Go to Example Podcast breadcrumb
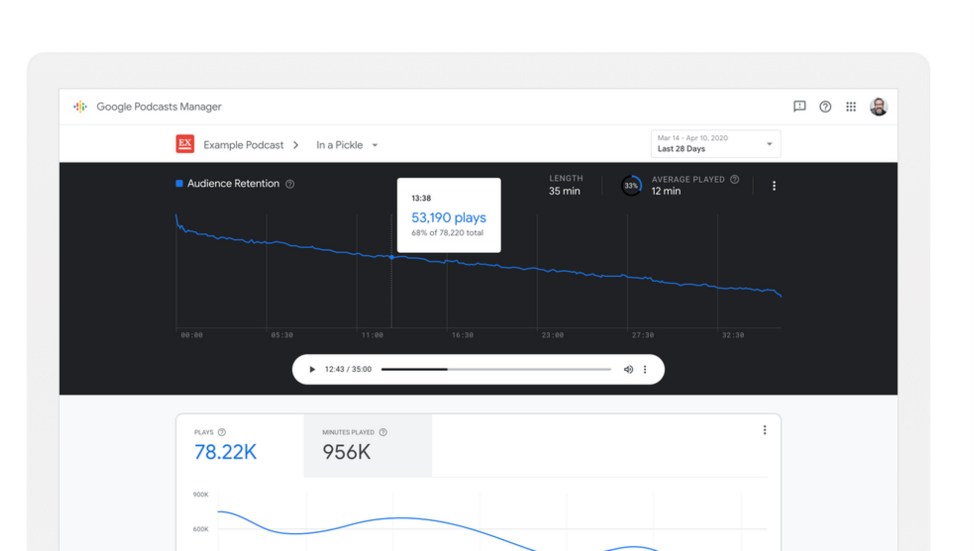This screenshot has width=980, height=551. tap(244, 145)
